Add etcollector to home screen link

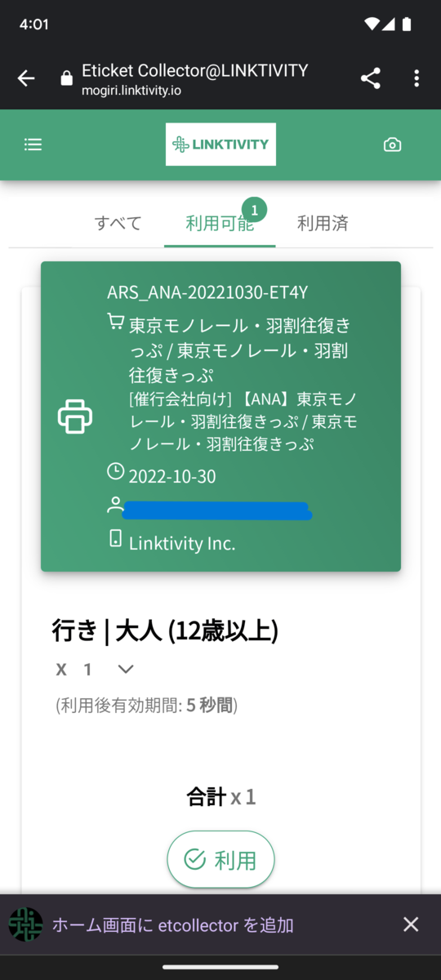[x=173, y=924]
